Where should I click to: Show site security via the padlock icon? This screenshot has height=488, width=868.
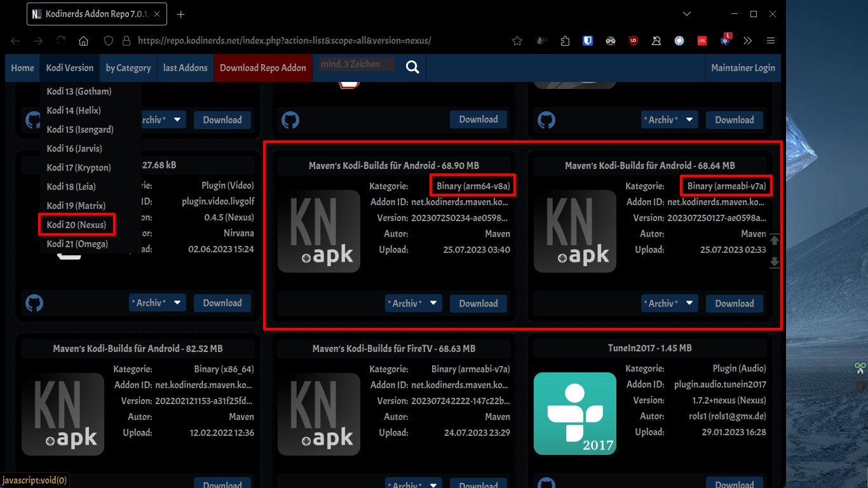point(126,41)
